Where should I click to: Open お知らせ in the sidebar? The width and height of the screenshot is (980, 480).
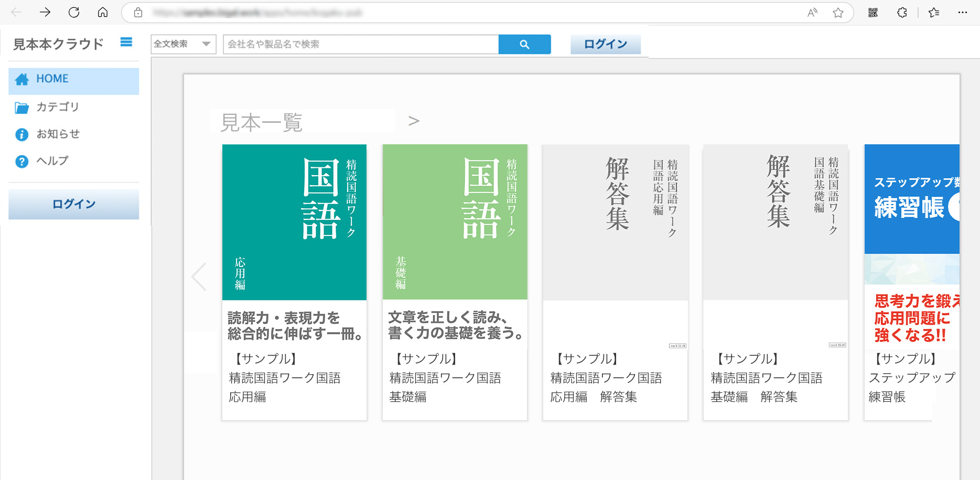click(x=58, y=134)
